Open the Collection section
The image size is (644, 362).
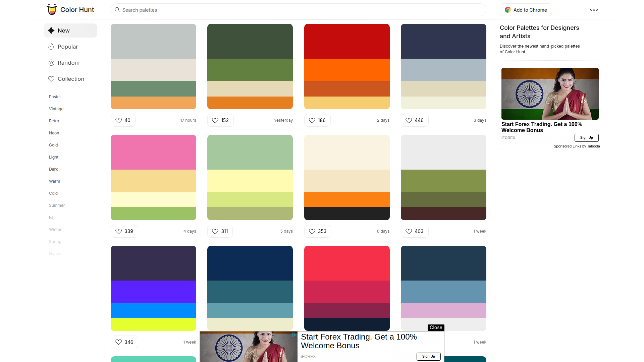coord(70,79)
